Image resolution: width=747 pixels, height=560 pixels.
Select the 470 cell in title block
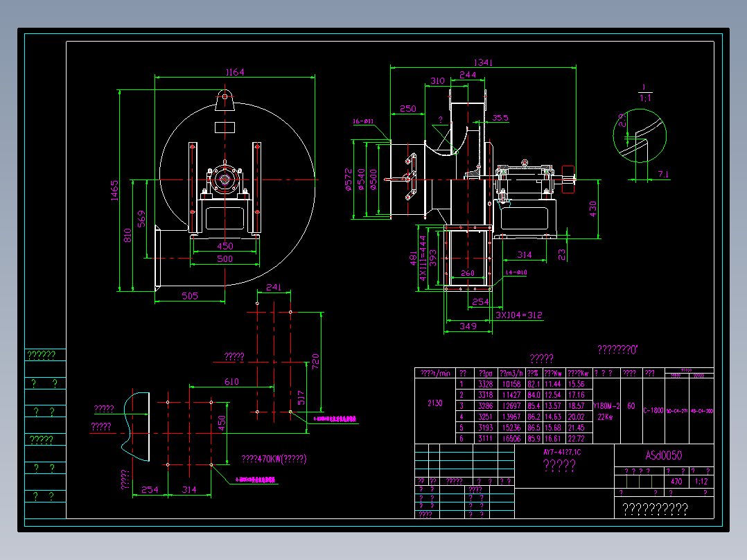coord(676,482)
